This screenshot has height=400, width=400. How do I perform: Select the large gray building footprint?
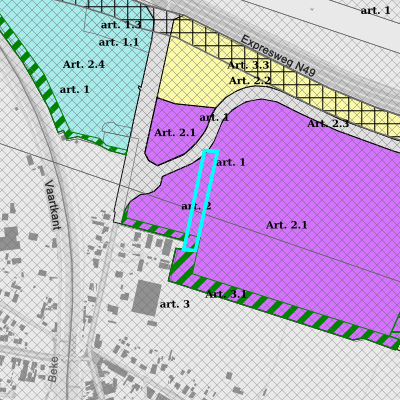147,297
